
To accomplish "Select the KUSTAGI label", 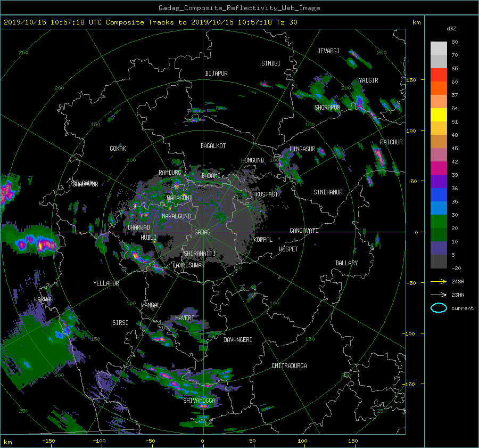I will tap(267, 194).
